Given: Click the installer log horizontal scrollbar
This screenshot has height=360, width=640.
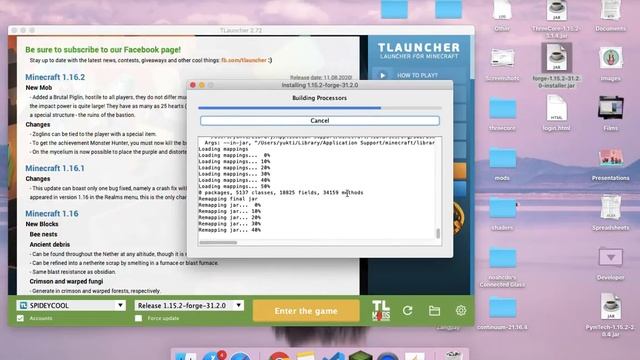Looking at the screenshot, I should pos(218,242).
